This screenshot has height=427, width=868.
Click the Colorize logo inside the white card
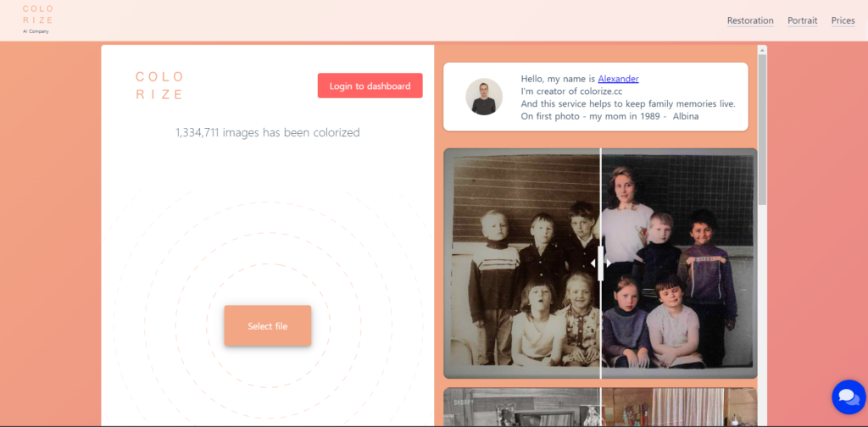tap(159, 86)
